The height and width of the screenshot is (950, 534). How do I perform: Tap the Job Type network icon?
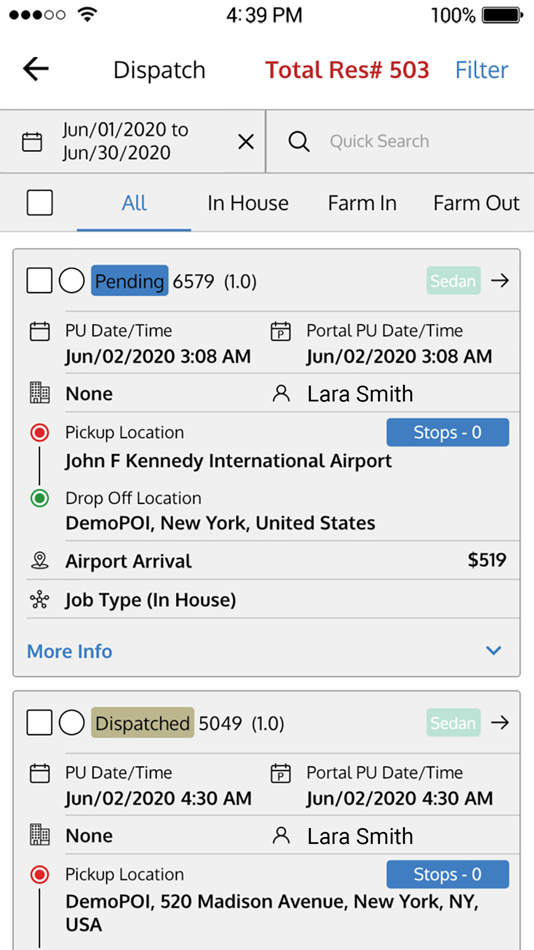click(x=39, y=600)
